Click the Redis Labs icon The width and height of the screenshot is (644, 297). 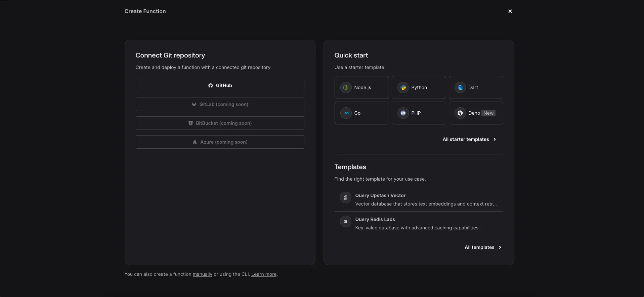coord(345,221)
